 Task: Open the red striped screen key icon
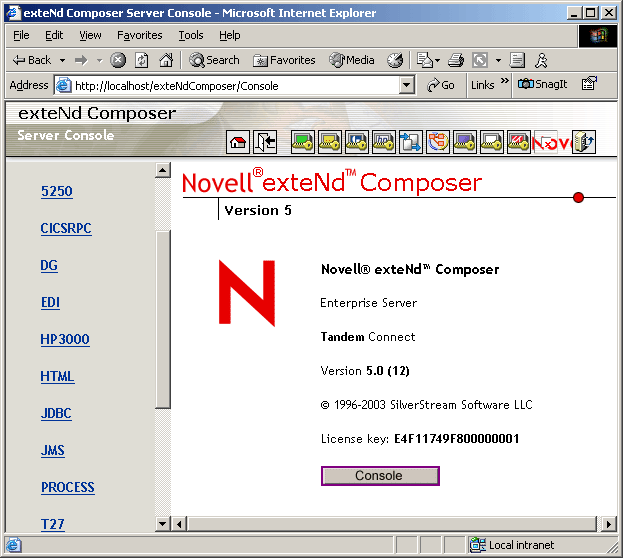tap(519, 142)
